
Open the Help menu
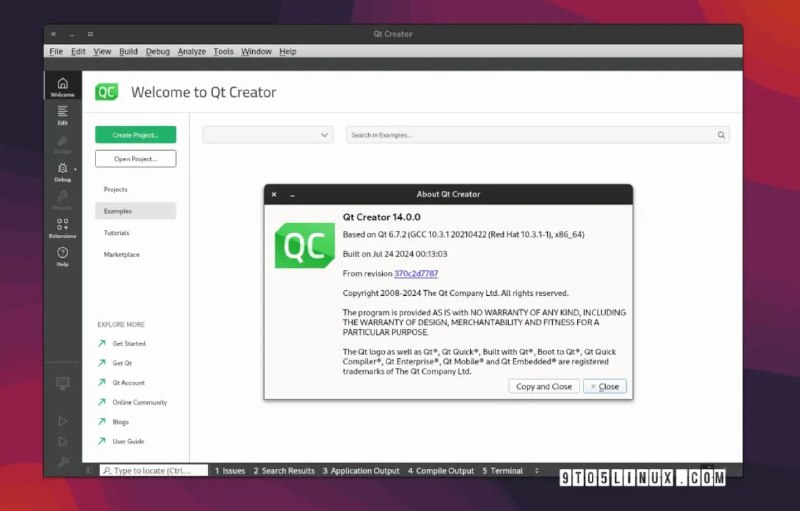(288, 52)
